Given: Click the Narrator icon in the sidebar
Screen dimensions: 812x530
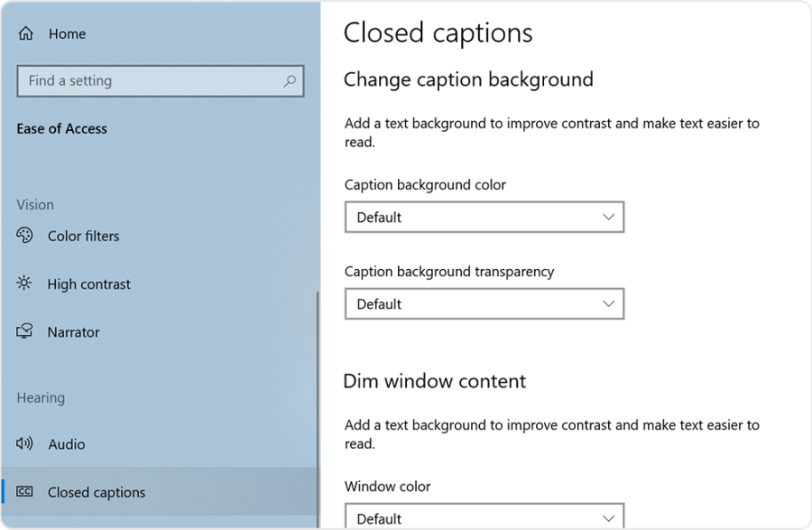Looking at the screenshot, I should tap(25, 331).
